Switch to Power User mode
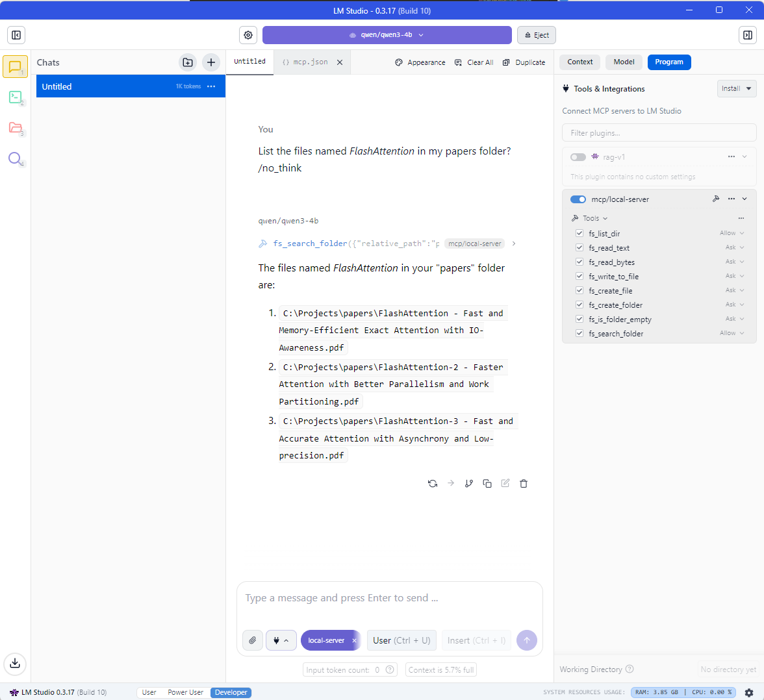 coord(185,692)
